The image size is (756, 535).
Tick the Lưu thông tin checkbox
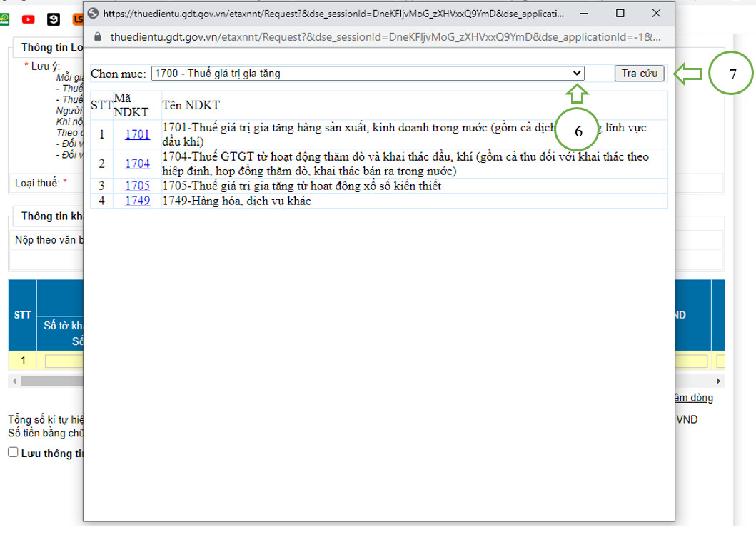(13, 452)
